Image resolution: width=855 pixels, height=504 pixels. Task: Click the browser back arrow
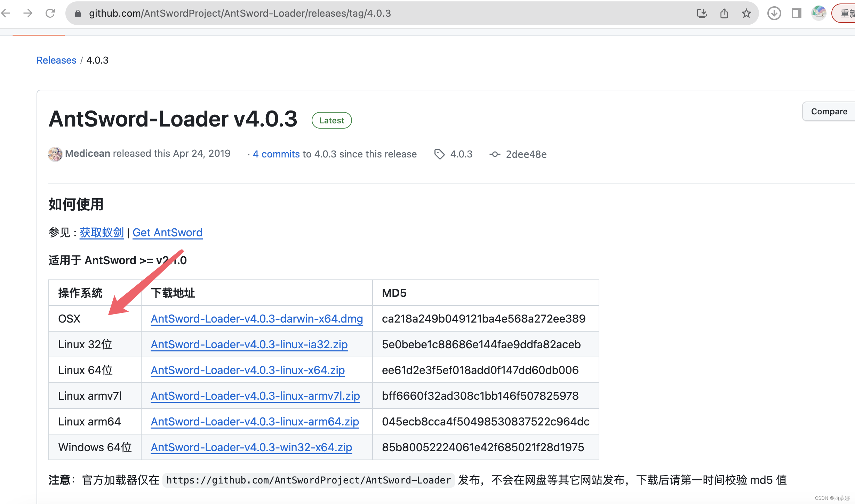tap(6, 14)
